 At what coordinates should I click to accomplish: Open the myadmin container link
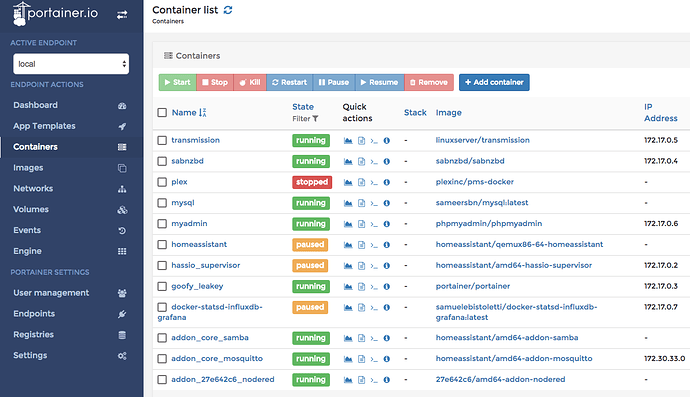click(189, 224)
